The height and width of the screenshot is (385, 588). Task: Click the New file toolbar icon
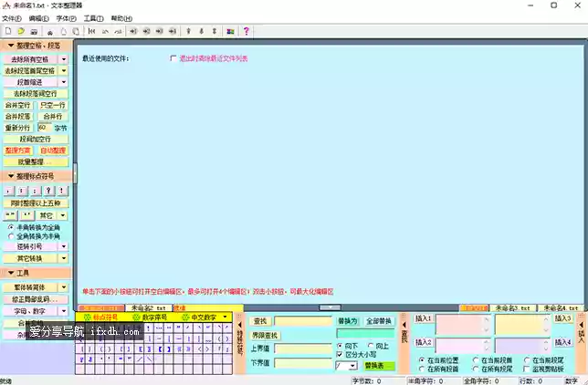tap(7, 31)
